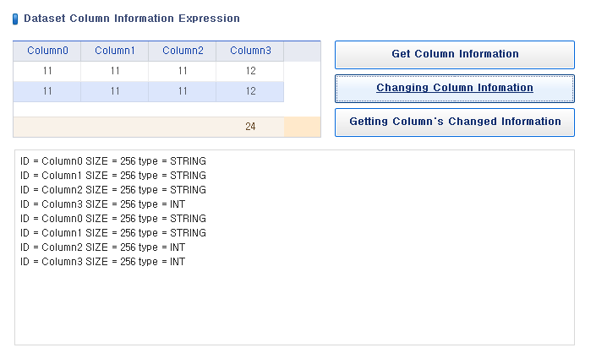The width and height of the screenshot is (596, 364).
Task: Click the summary cell showing 24
Action: click(x=250, y=127)
